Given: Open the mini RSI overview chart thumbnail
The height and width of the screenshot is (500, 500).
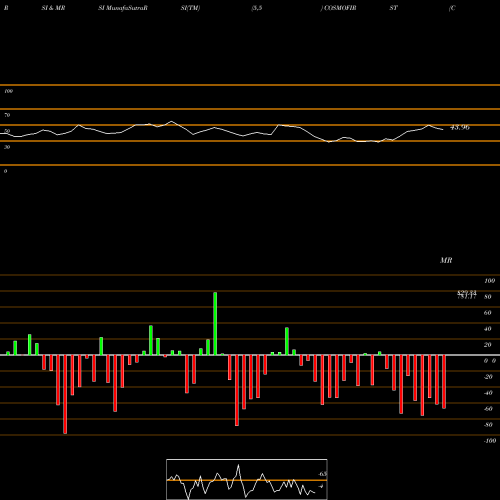Looking at the screenshot, I should pyautogui.click(x=247, y=479).
